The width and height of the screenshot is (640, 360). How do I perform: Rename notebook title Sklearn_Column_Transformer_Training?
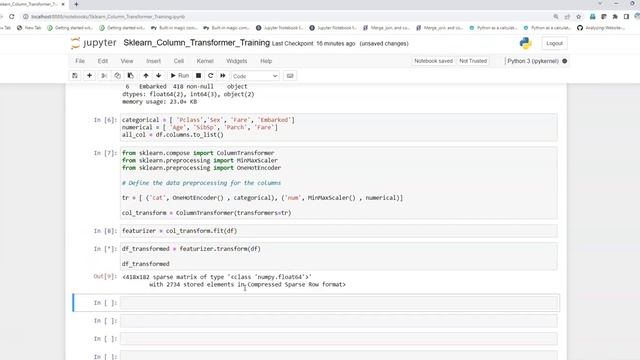click(196, 43)
